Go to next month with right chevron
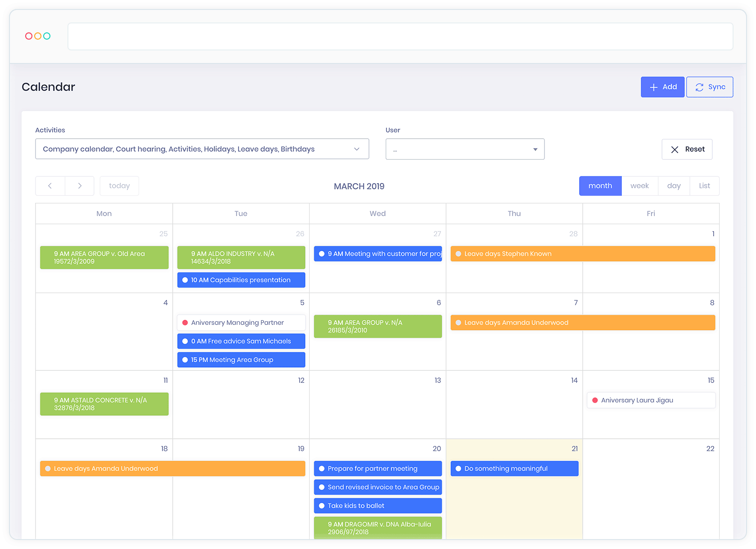The width and height of the screenshot is (756, 549). 80,186
